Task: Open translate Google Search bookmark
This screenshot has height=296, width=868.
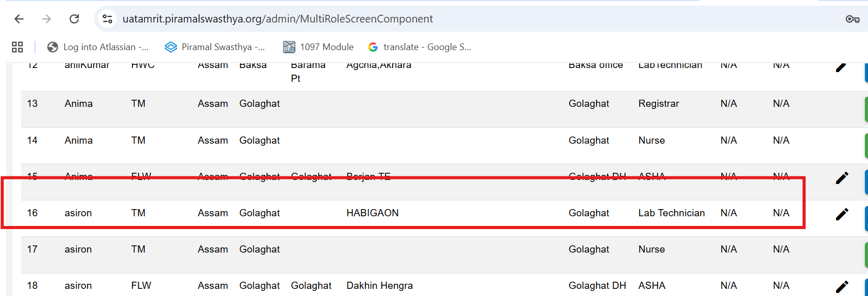Action: coord(420,47)
